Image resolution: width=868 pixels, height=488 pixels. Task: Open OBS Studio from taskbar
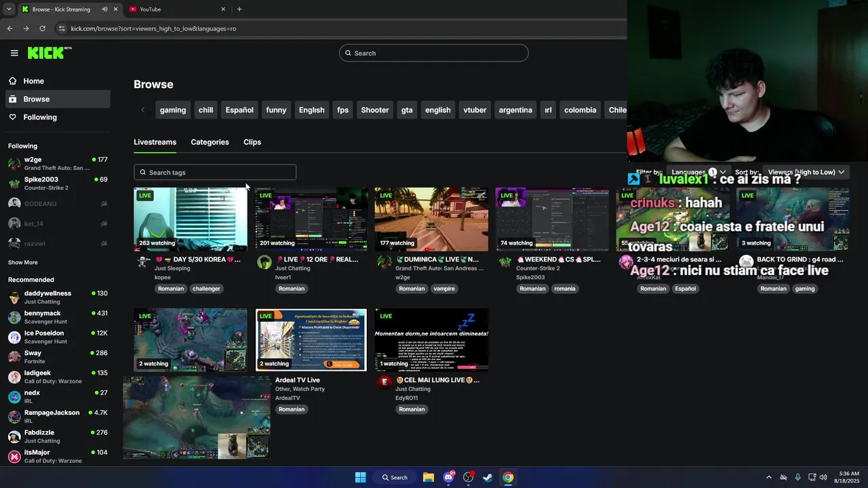coord(468,477)
